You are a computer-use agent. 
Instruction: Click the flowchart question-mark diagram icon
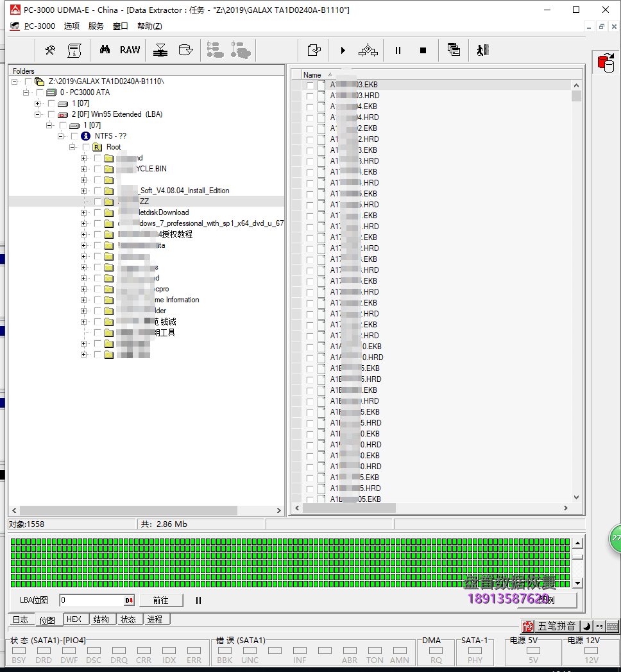368,51
